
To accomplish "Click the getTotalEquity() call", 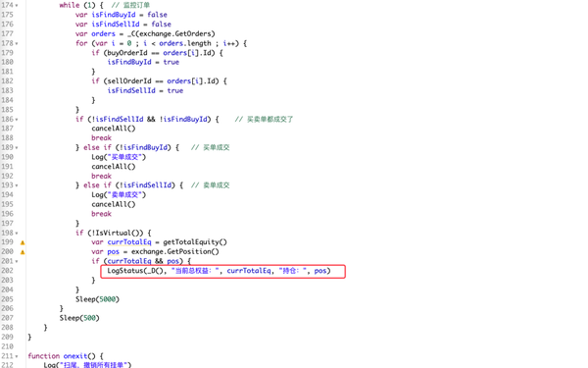I will pyautogui.click(x=195, y=242).
